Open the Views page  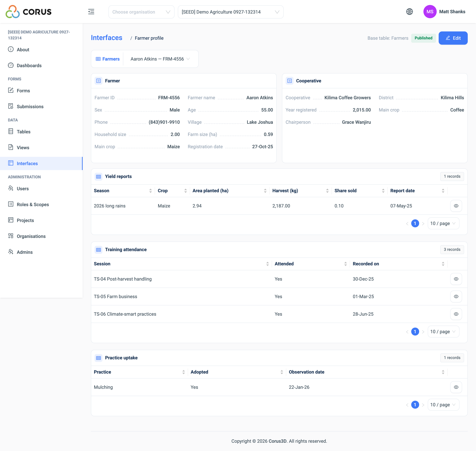[41, 148]
